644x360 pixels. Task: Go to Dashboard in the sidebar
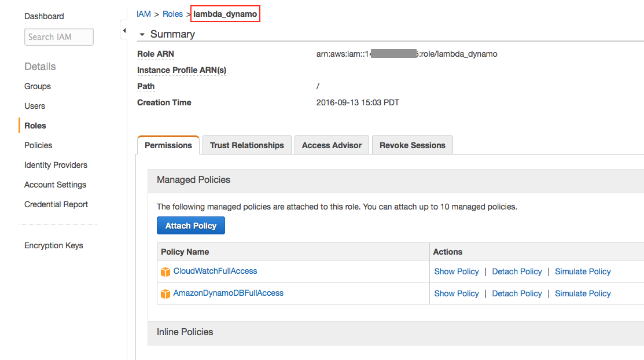[44, 16]
